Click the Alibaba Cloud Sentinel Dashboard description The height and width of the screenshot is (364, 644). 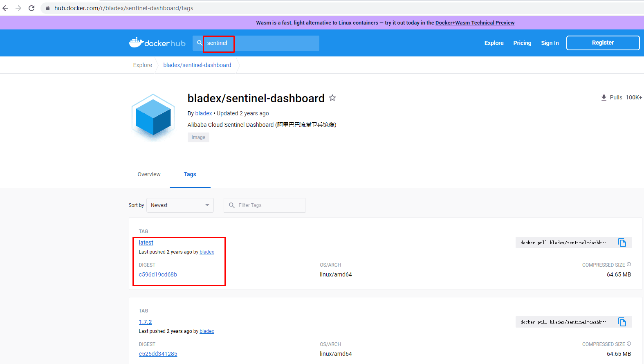click(x=262, y=125)
